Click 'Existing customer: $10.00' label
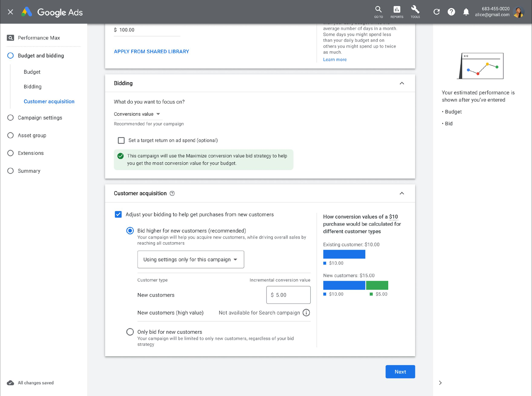The image size is (532, 396). coord(351,244)
